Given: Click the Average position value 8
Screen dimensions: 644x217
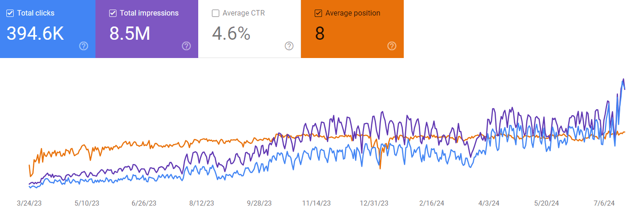Looking at the screenshot, I should [x=320, y=33].
